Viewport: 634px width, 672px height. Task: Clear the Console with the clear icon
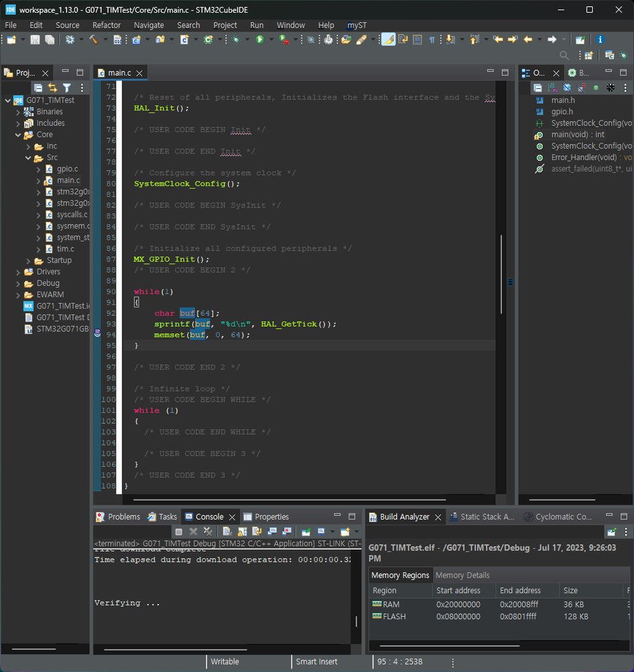[227, 532]
